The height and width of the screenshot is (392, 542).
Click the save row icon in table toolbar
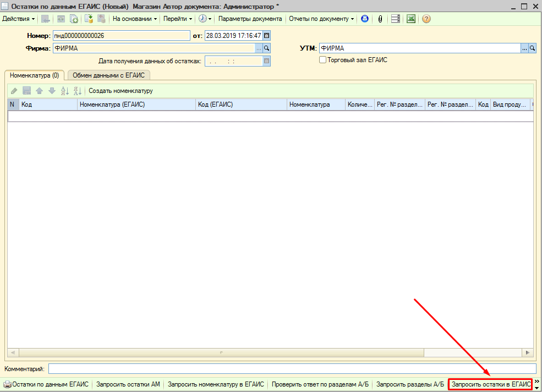coord(26,91)
